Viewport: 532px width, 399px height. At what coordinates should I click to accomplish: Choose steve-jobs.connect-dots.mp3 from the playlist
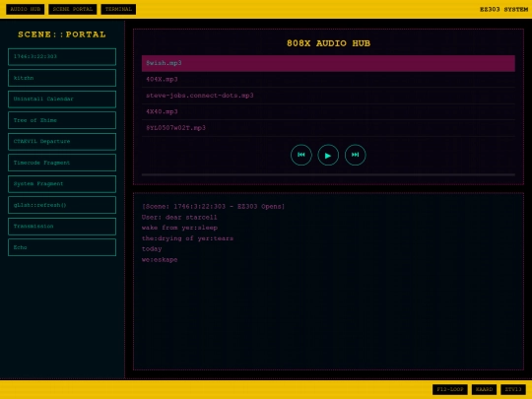328,96
